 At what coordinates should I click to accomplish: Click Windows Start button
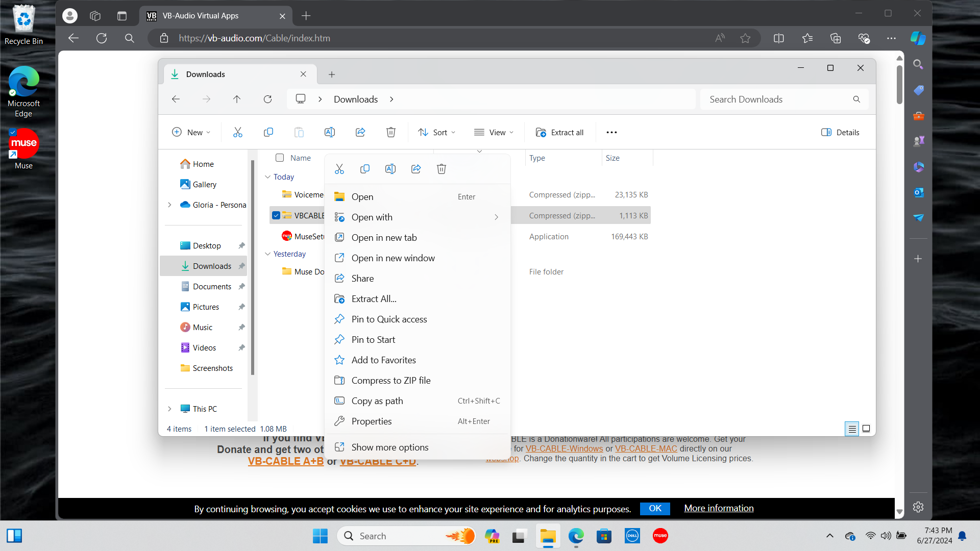(320, 536)
